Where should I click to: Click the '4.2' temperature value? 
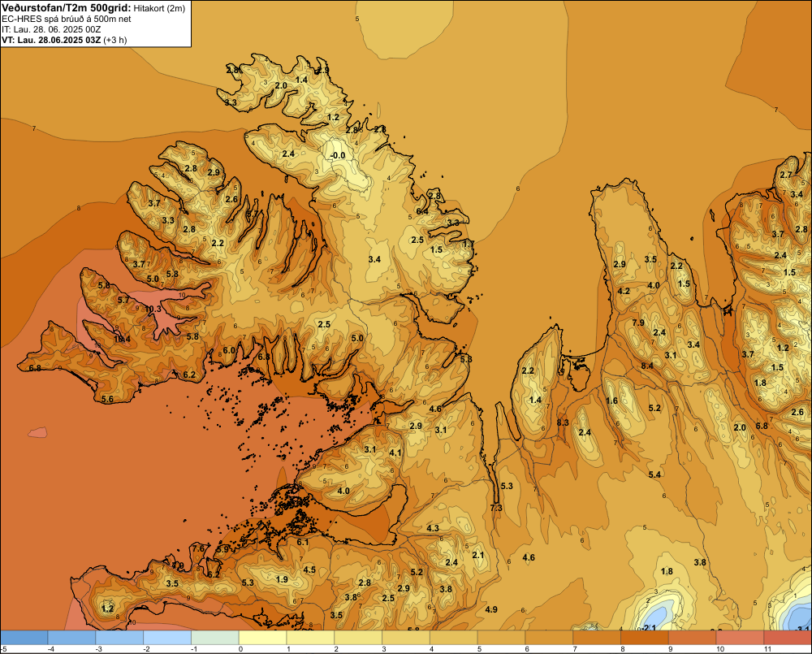tap(624, 291)
